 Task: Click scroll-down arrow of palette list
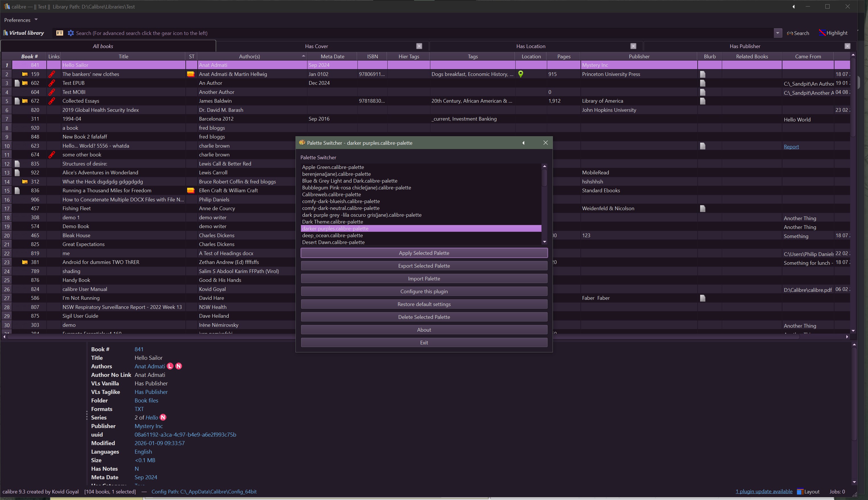(544, 242)
